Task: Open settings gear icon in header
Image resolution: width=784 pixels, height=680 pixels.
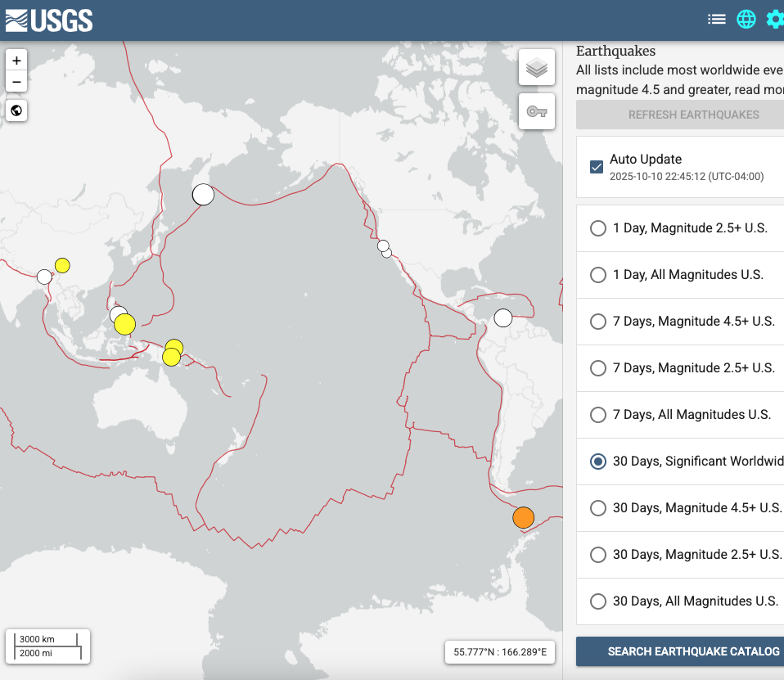Action: tap(774, 20)
